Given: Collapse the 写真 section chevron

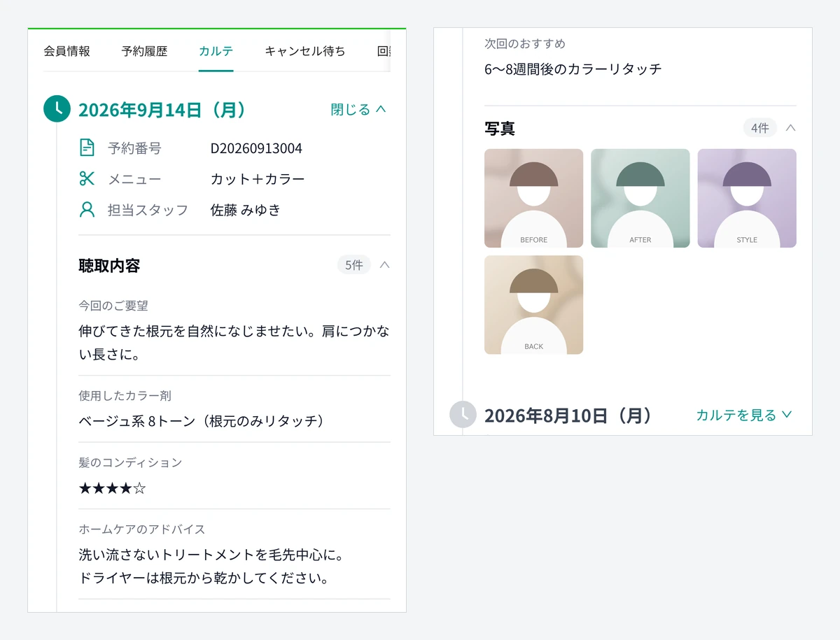Looking at the screenshot, I should (790, 128).
